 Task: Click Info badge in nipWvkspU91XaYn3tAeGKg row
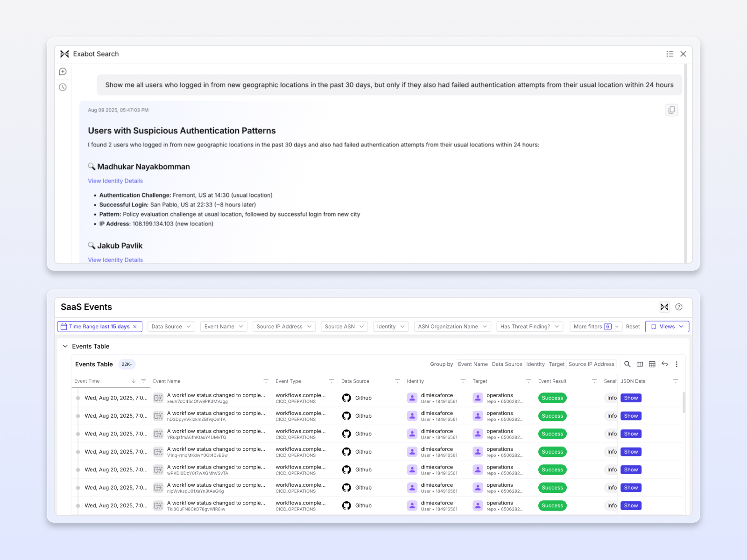(612, 488)
